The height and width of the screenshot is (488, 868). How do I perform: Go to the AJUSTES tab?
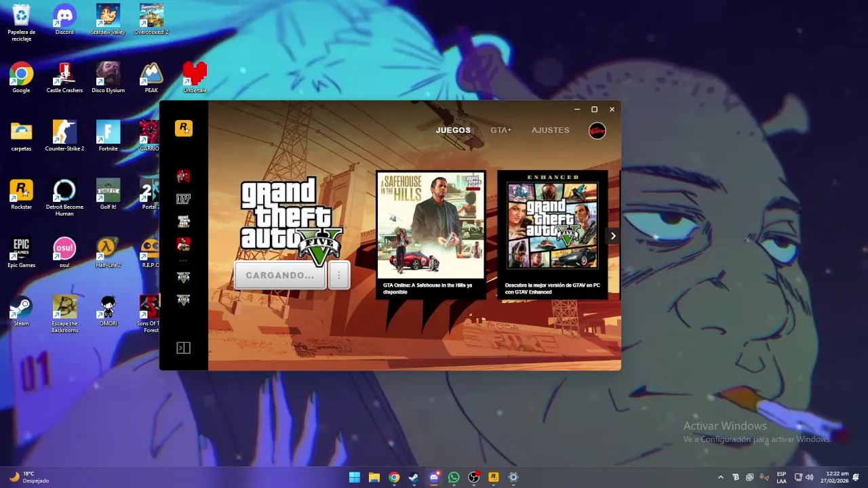tap(551, 130)
